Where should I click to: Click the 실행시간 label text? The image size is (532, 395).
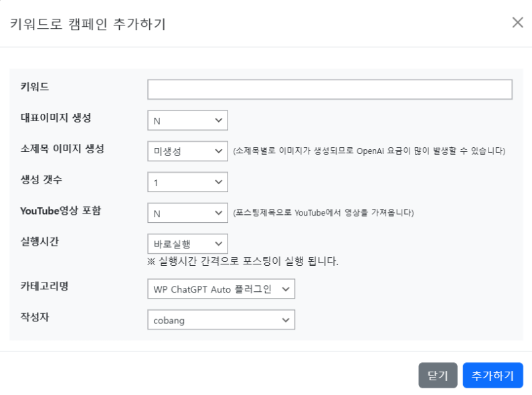point(39,242)
